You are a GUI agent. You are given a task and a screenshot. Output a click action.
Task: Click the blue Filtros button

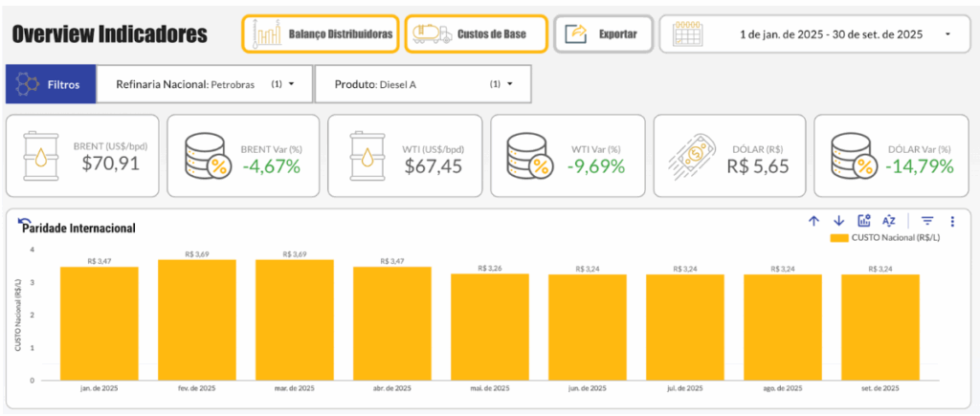pyautogui.click(x=51, y=84)
